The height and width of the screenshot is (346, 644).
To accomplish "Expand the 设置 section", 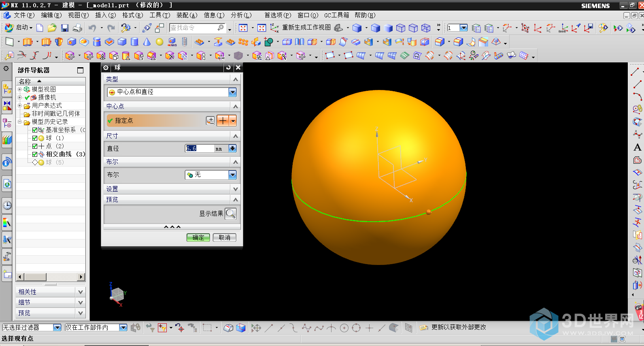I will coord(236,189).
